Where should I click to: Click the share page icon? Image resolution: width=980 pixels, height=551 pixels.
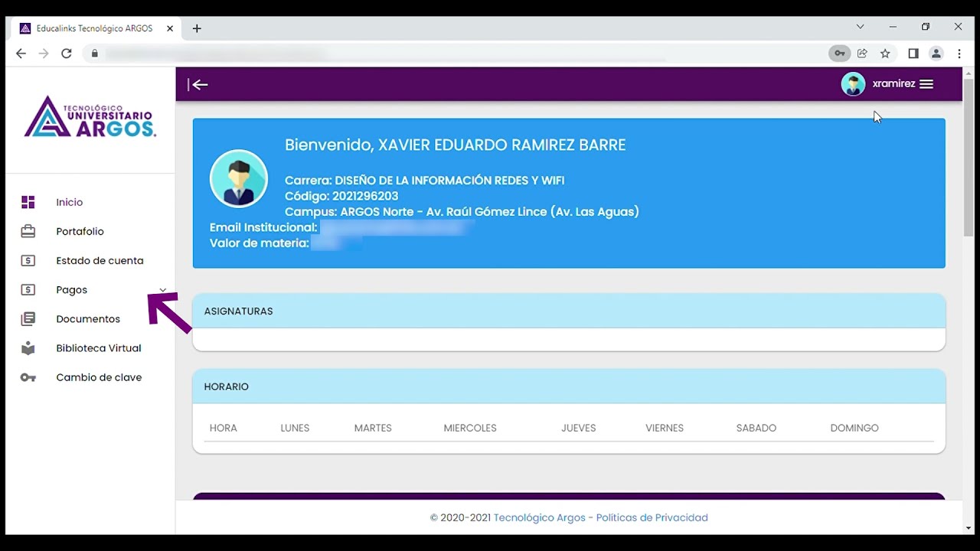(862, 54)
